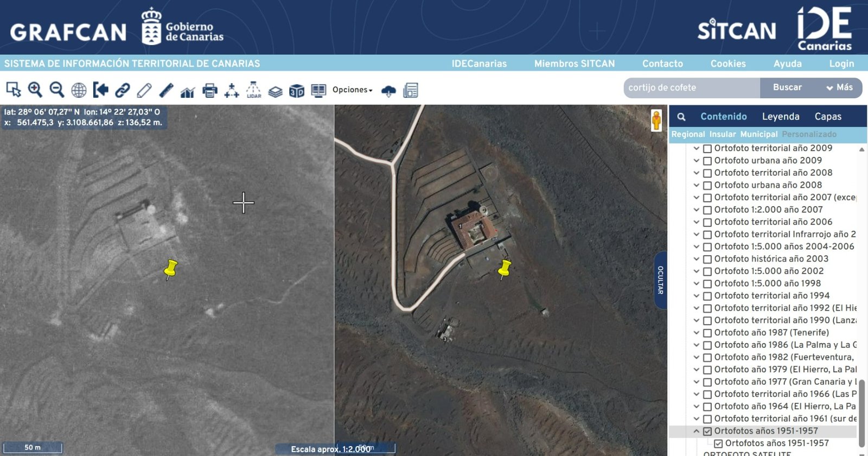
Task: Open the Capas tab
Action: (827, 117)
